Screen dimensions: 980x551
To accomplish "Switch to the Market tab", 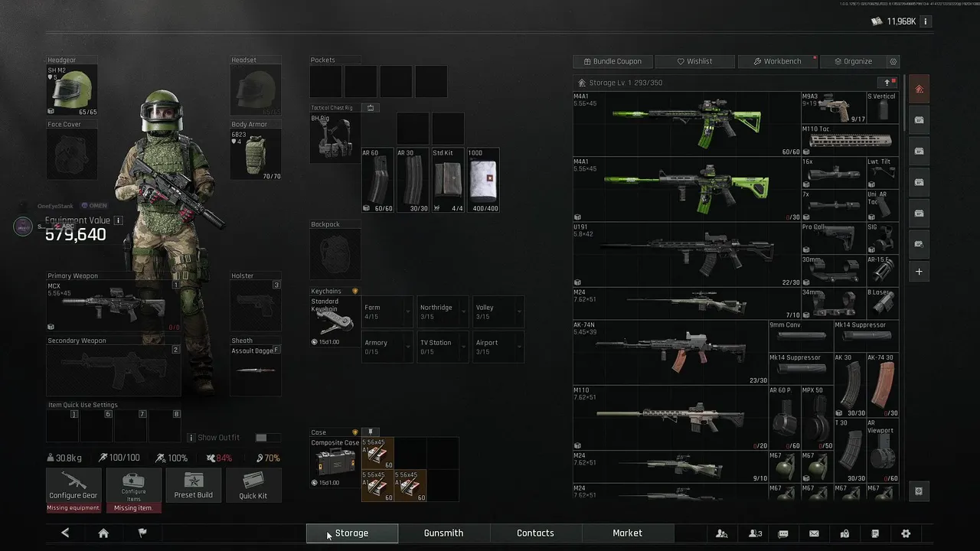I will (x=628, y=533).
